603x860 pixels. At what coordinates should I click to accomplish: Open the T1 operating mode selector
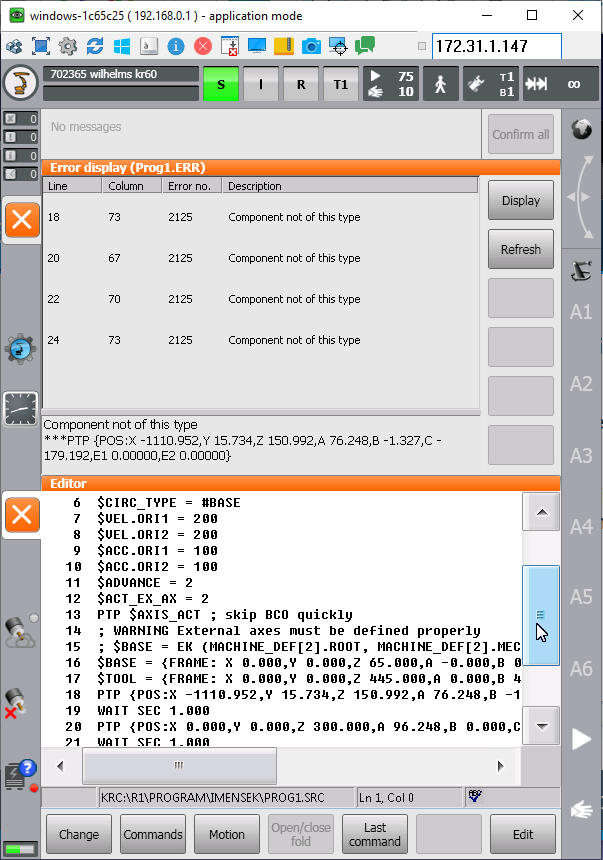pyautogui.click(x=340, y=85)
